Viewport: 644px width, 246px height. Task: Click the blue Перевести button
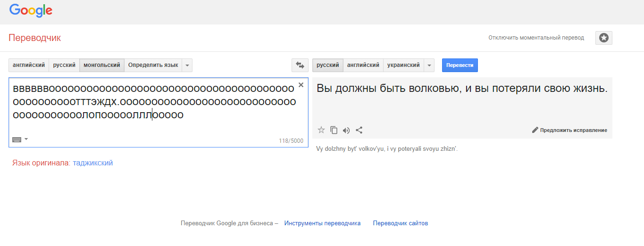tap(460, 65)
